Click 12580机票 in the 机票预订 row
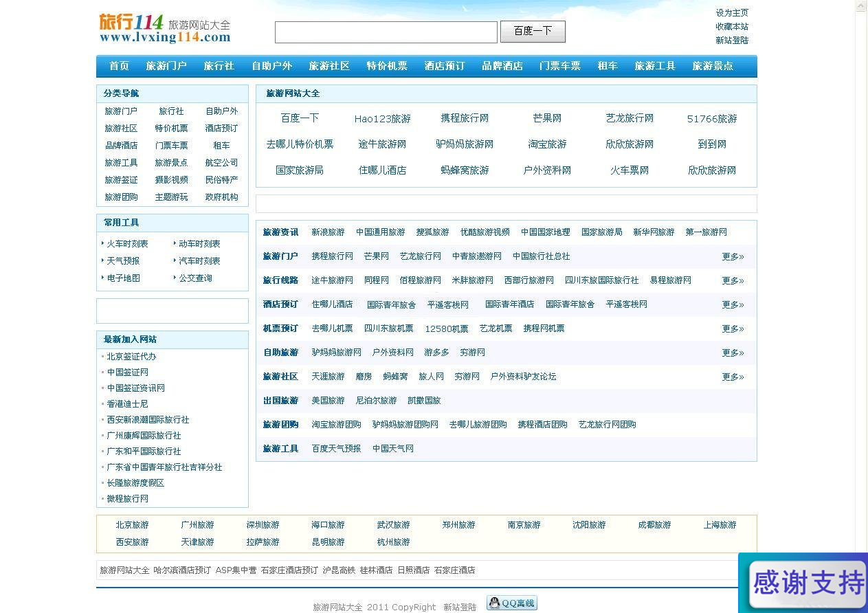 (x=446, y=328)
